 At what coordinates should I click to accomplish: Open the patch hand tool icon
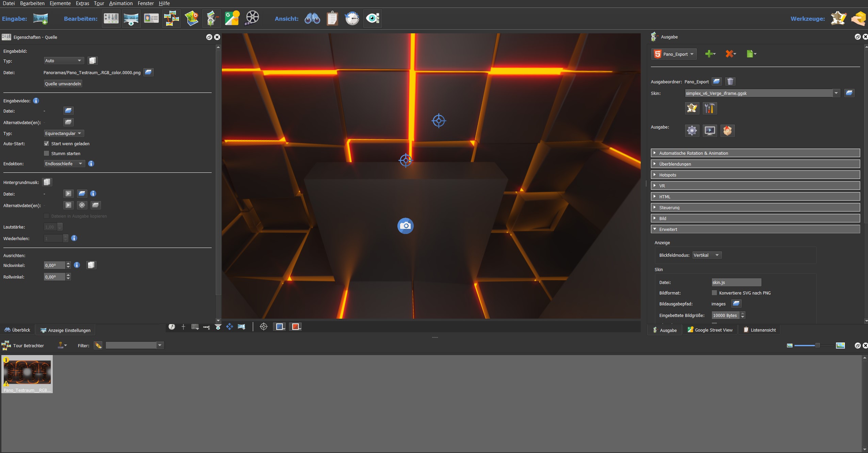coord(858,18)
